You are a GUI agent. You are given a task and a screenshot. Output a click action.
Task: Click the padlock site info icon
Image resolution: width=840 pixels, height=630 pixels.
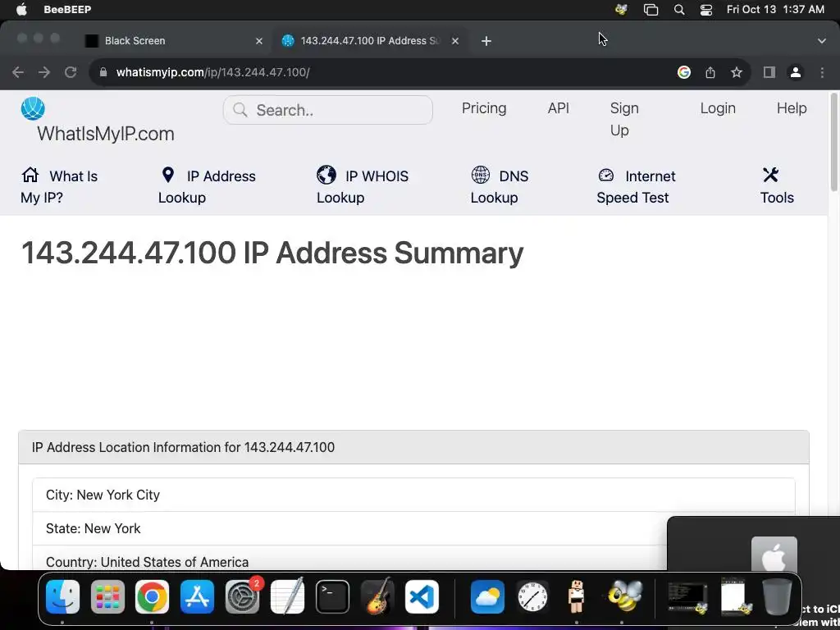(103, 72)
